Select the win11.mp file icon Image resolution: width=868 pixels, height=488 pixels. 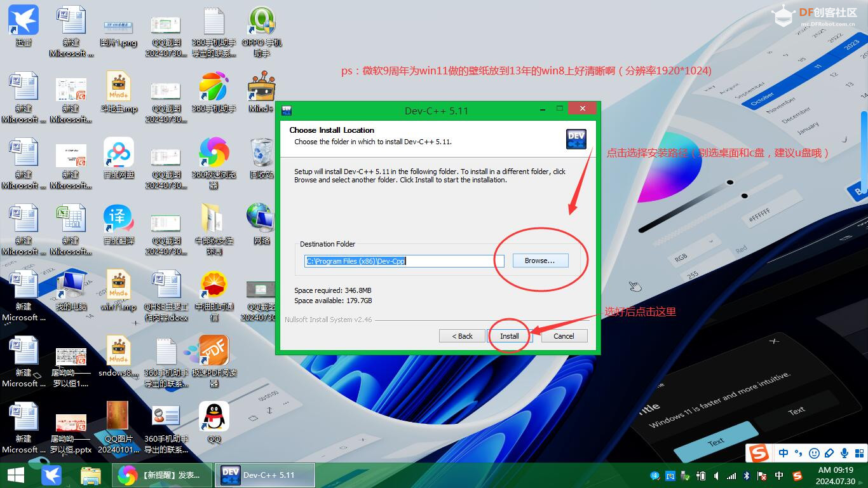(118, 290)
